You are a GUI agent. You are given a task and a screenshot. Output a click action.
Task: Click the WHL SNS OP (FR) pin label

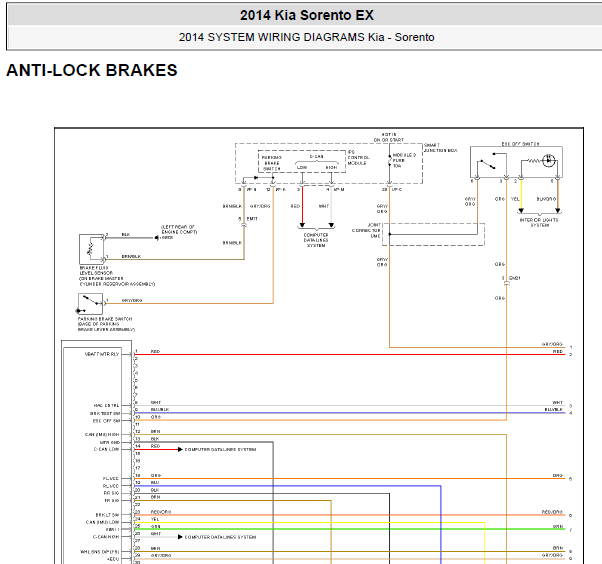coord(99,552)
